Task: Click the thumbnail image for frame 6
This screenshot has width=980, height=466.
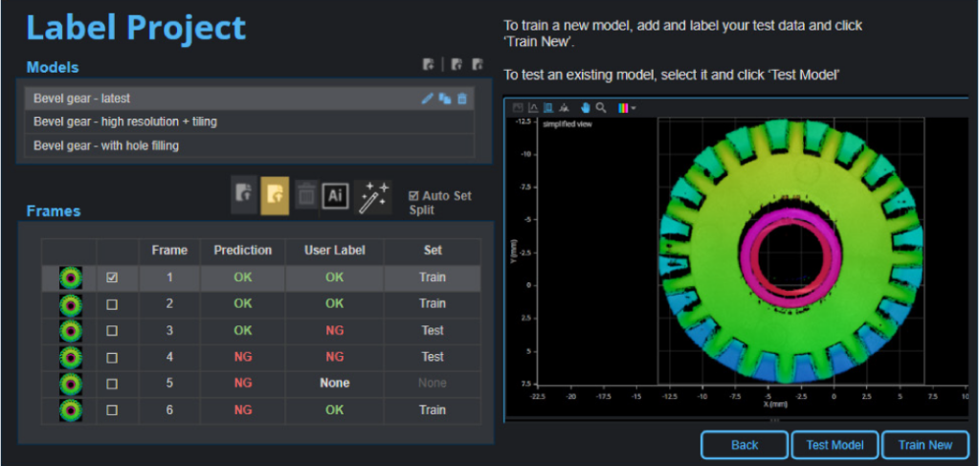Action: click(70, 410)
